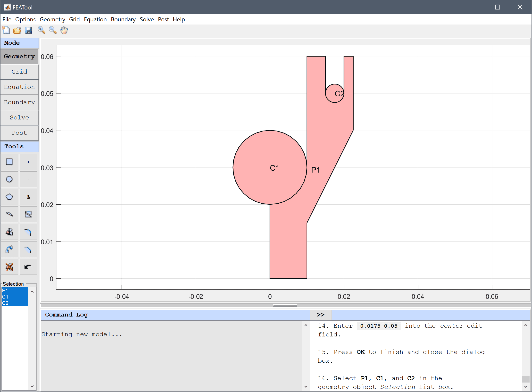Open the Solve menu
The width and height of the screenshot is (532, 392).
point(147,19)
